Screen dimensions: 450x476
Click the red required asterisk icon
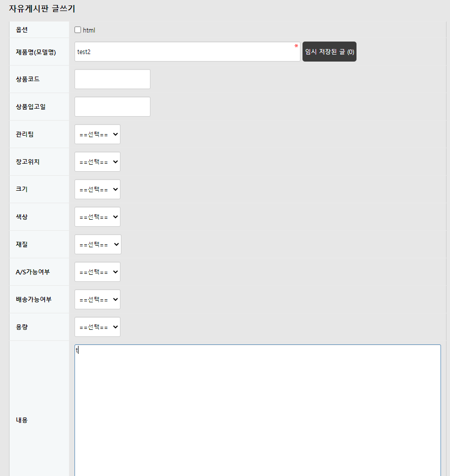[296, 47]
